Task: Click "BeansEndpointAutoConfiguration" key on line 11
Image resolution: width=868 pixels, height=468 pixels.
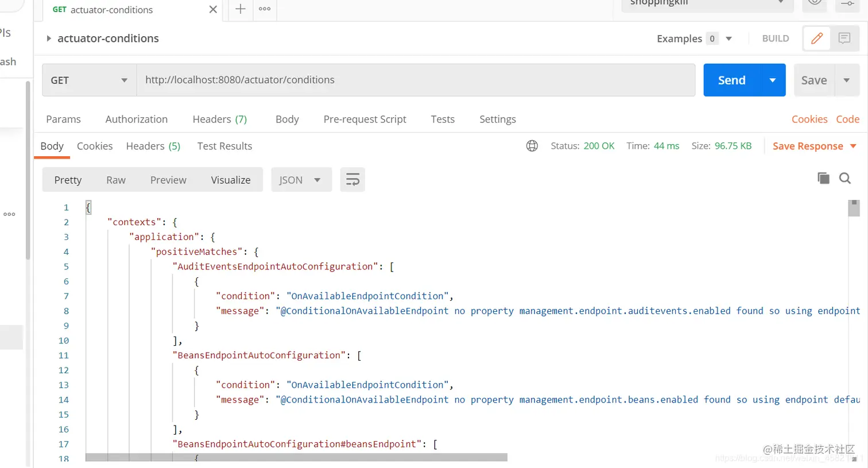Action: tap(259, 355)
